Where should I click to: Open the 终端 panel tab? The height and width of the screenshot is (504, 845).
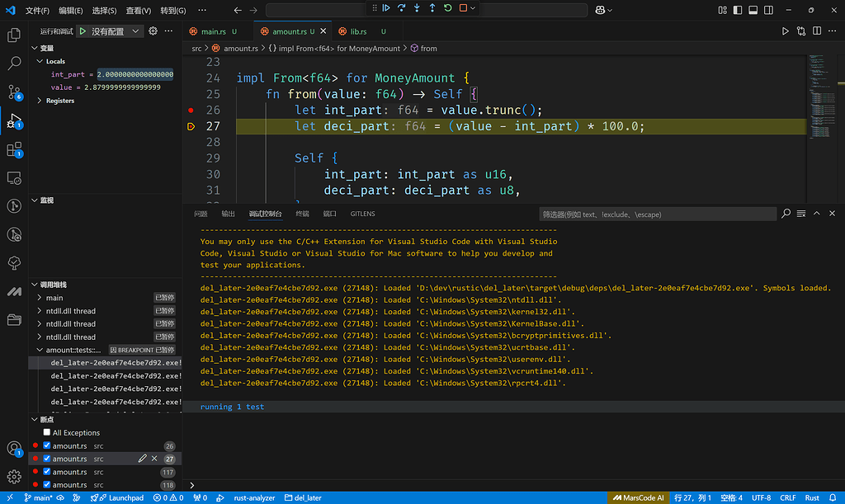tap(303, 214)
